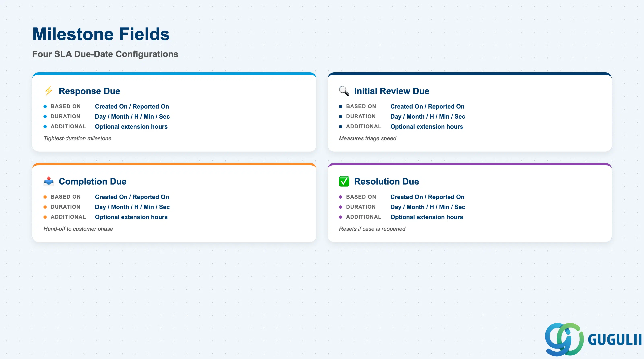The width and height of the screenshot is (644, 359).
Task: Click Created On / Reported On in Response Due card
Action: 132,106
